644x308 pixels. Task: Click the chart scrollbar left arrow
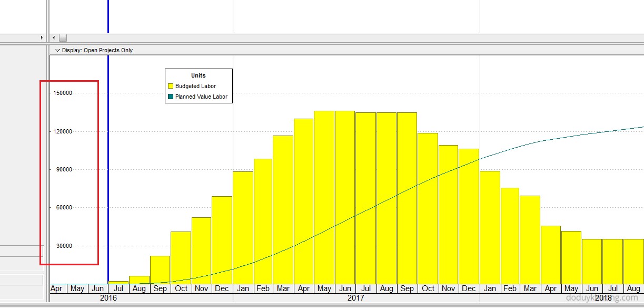coord(54,37)
